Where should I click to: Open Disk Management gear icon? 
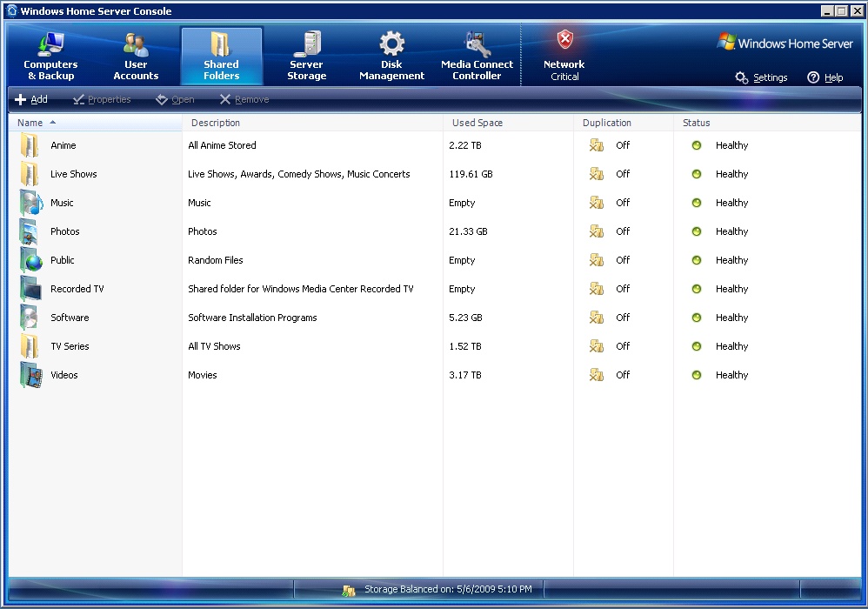click(x=391, y=44)
